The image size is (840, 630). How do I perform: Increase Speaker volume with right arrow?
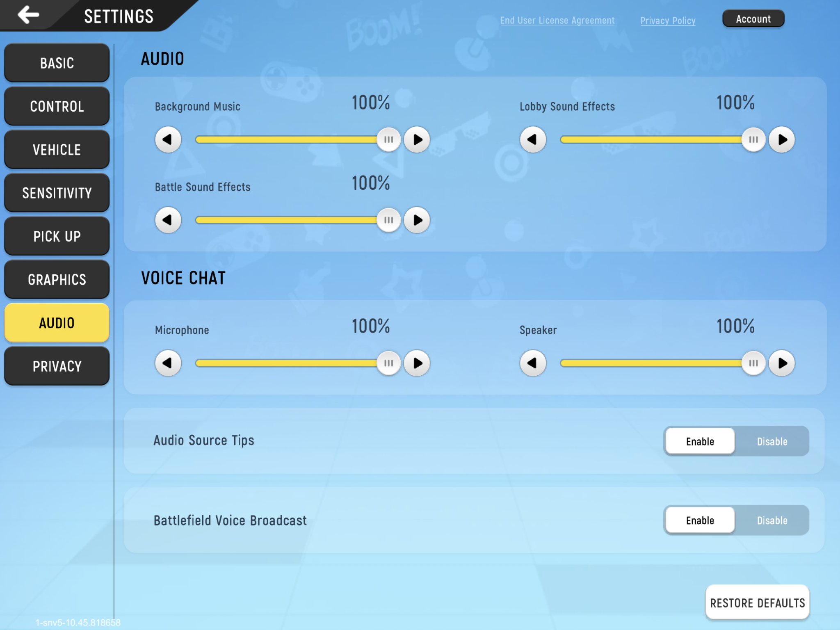pyautogui.click(x=781, y=363)
